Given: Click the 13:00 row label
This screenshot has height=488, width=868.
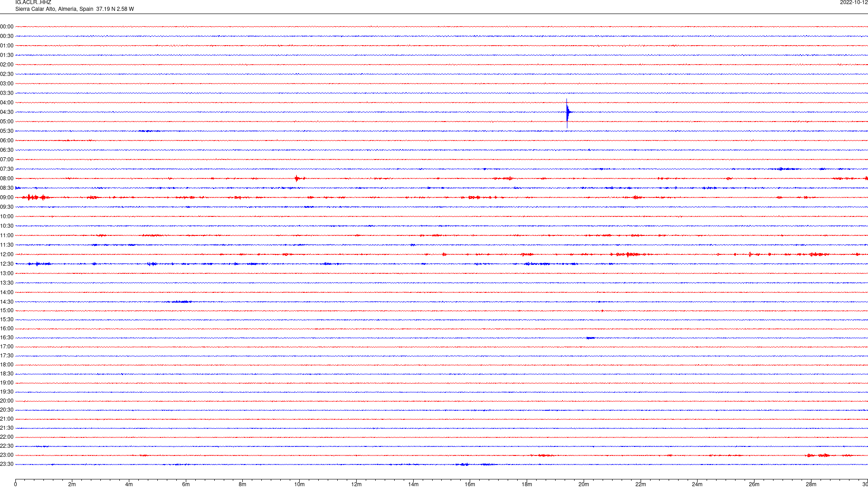Looking at the screenshot, I should (7, 273).
